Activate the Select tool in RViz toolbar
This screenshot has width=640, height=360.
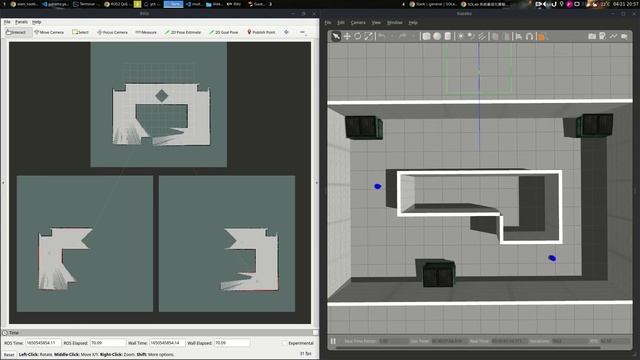coord(80,32)
